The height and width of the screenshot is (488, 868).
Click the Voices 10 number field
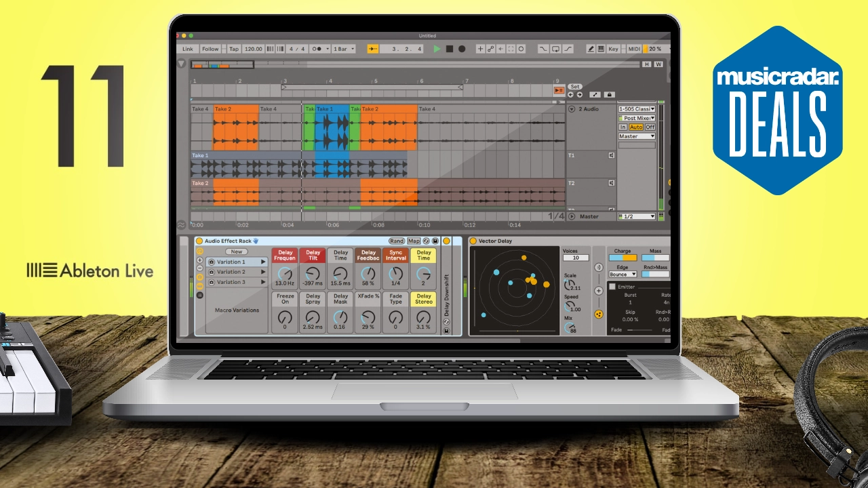click(575, 258)
